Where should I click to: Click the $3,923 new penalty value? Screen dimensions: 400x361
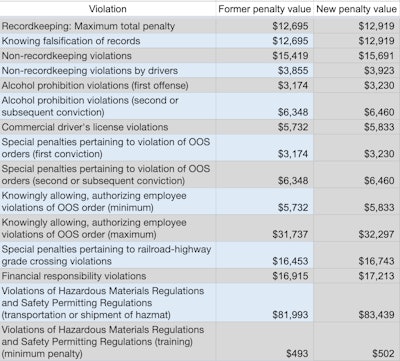click(379, 71)
